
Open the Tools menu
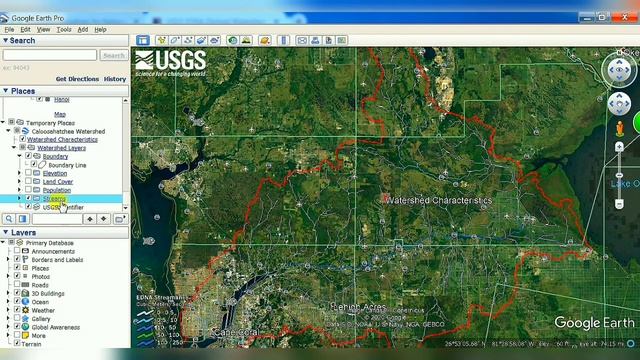click(64, 29)
